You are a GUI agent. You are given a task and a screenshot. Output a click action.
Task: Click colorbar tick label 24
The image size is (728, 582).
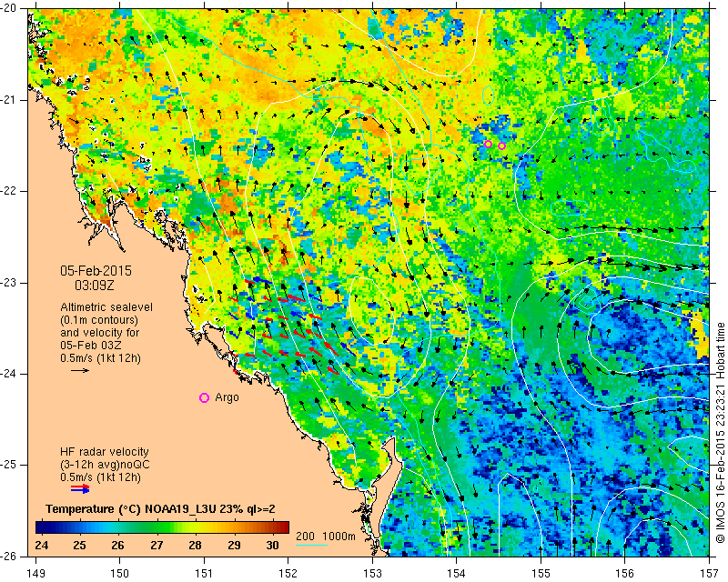pyautogui.click(x=41, y=545)
